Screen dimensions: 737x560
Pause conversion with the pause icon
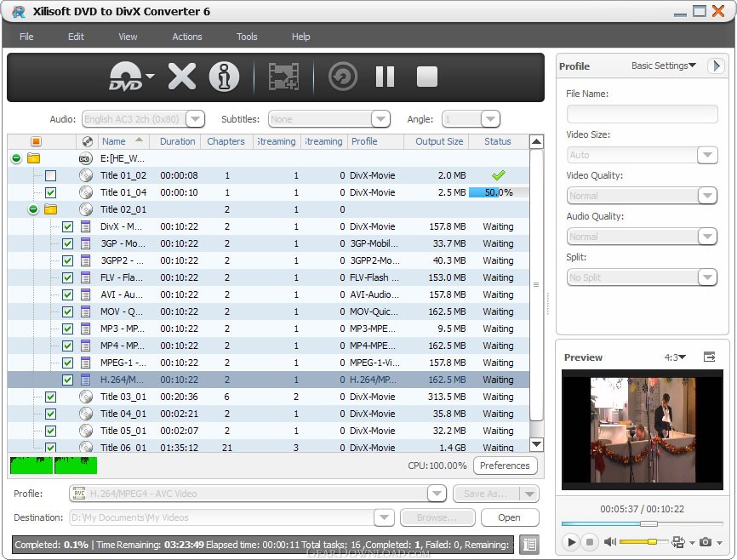385,77
